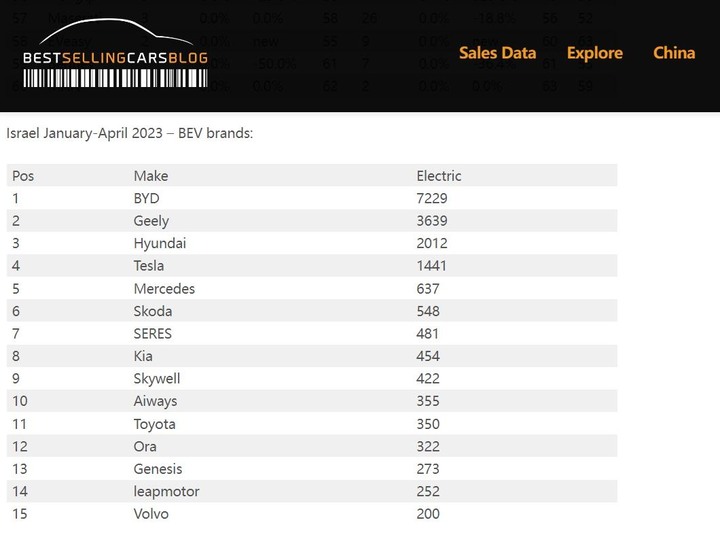Viewport: 720px width, 533px height.
Task: Click the leapmotor table entry
Action: (166, 492)
